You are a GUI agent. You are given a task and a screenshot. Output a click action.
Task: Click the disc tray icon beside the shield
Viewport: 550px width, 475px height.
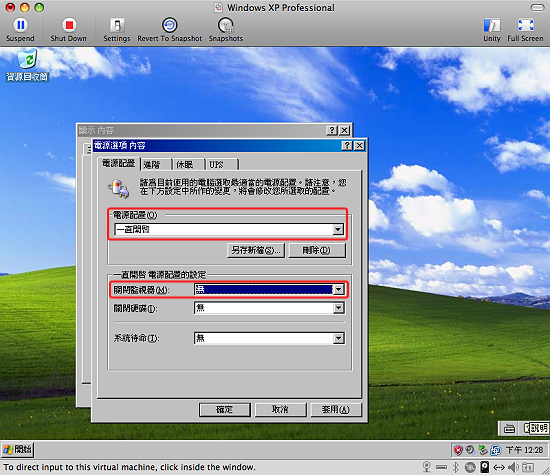[470, 450]
